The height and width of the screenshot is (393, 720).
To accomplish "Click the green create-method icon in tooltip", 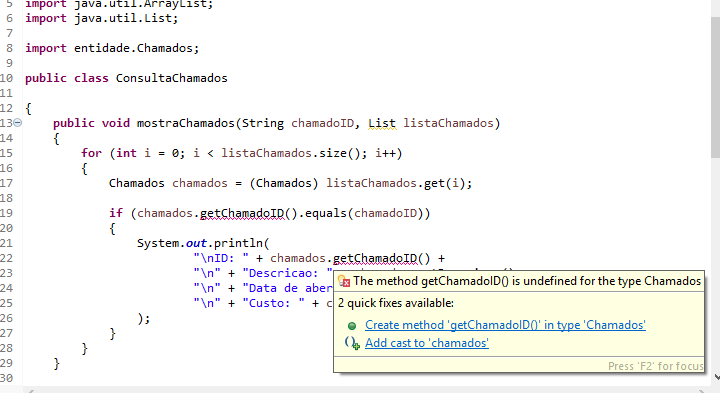I will (x=352, y=326).
